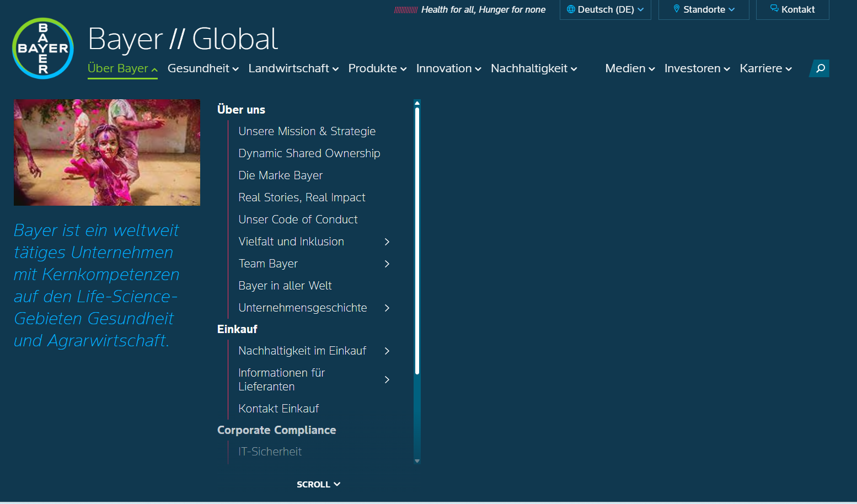Go to Unsere Mission & Strategie
Image resolution: width=857 pixels, height=504 pixels.
tap(307, 131)
